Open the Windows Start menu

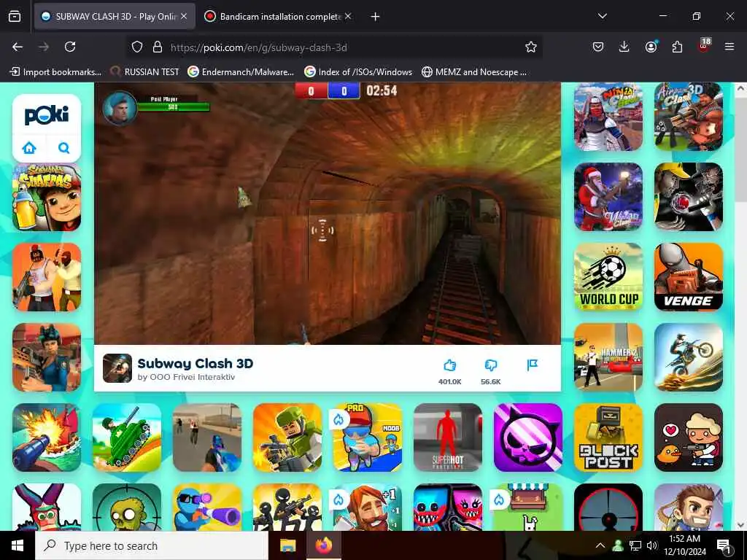[x=18, y=545]
